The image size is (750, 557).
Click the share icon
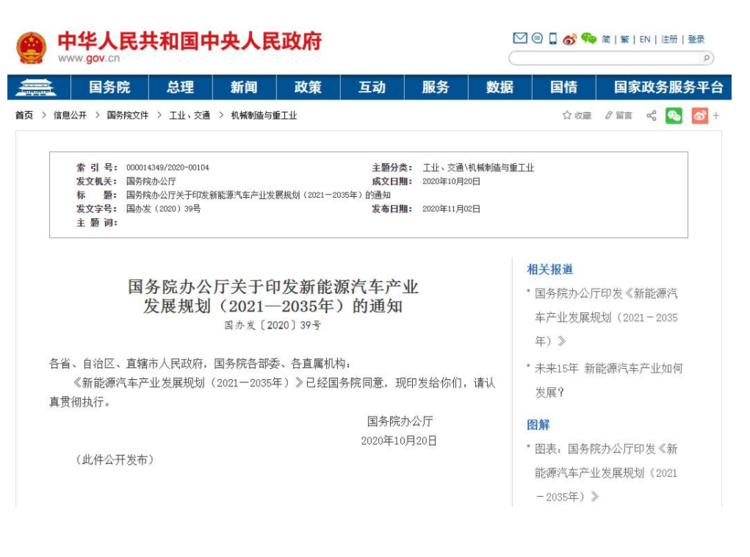click(x=651, y=115)
